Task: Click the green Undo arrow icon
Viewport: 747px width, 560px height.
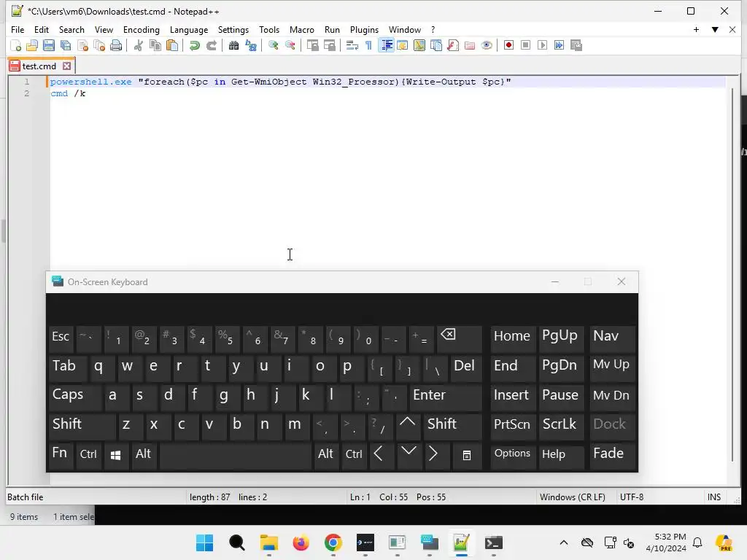Action: pyautogui.click(x=194, y=45)
